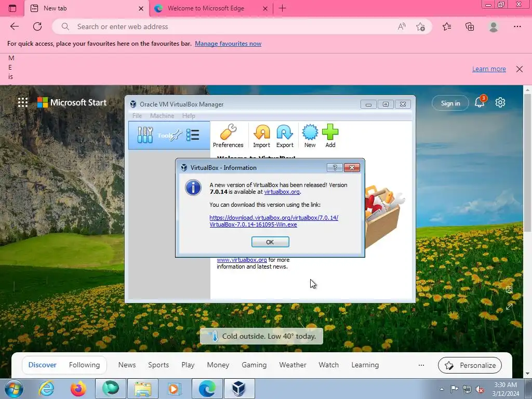The width and height of the screenshot is (532, 399).
Task: Expand more feed categories ellipsis
Action: (x=421, y=365)
